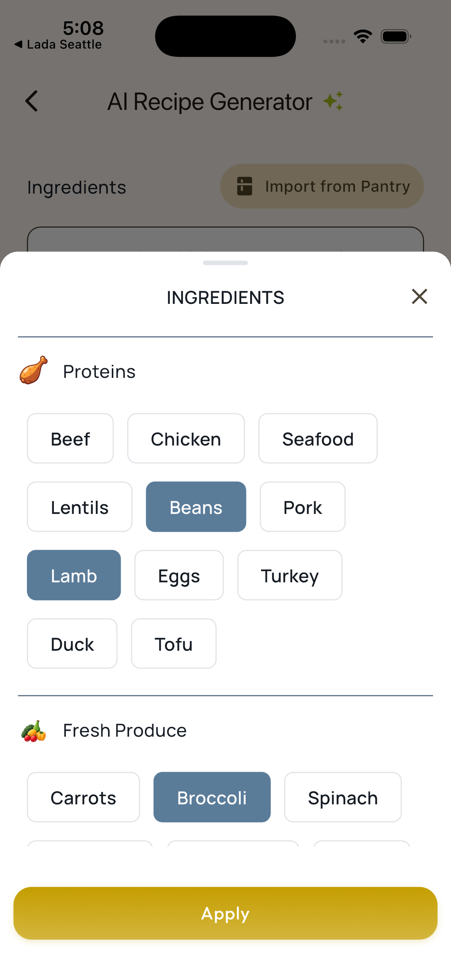Apply the selected ingredients

[x=225, y=913]
